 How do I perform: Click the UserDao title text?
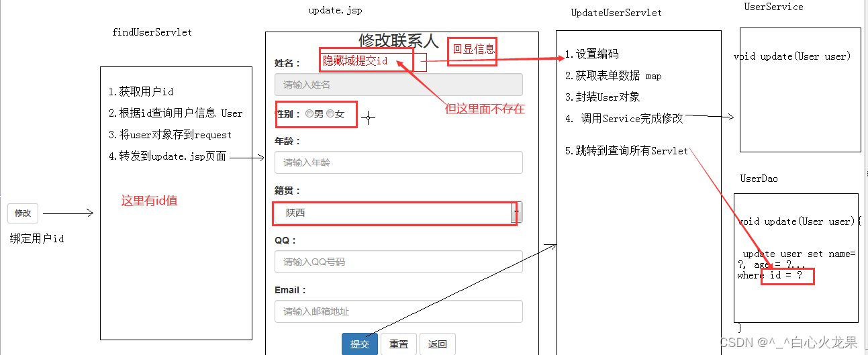[x=759, y=179]
